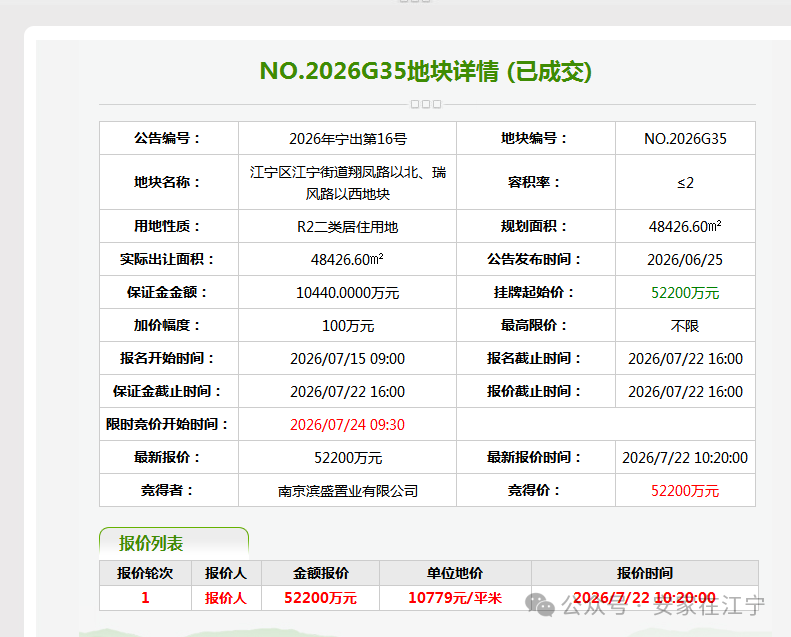Click the 竞得价 label cell
The width and height of the screenshot is (791, 637).
(x=536, y=490)
